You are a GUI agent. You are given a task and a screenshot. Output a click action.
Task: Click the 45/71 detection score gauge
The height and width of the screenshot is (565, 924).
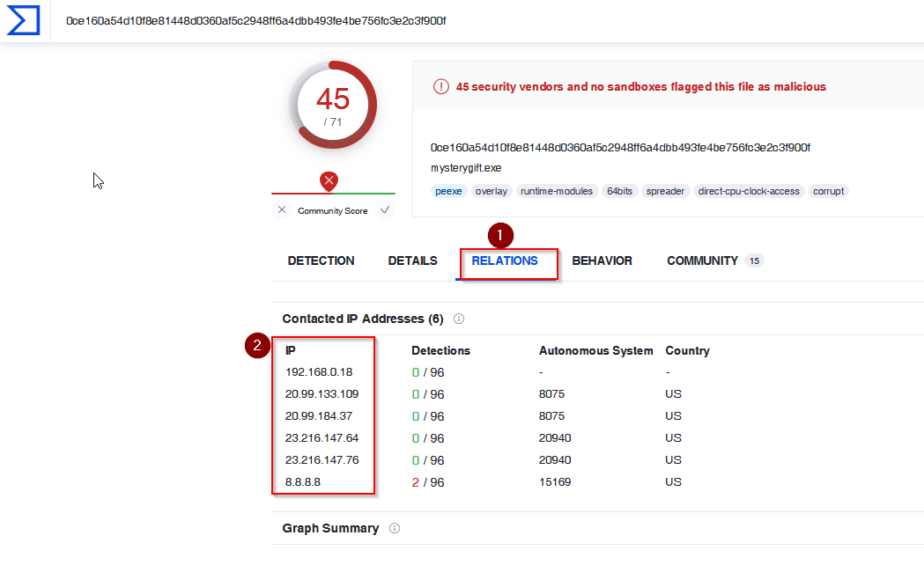point(333,105)
